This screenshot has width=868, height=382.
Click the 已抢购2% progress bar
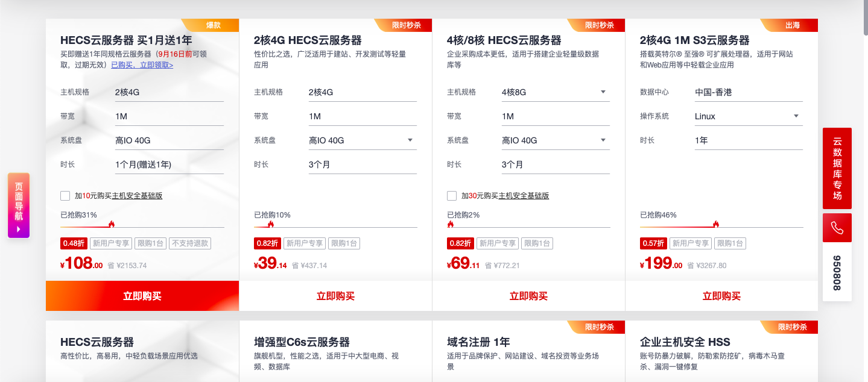[x=528, y=227]
